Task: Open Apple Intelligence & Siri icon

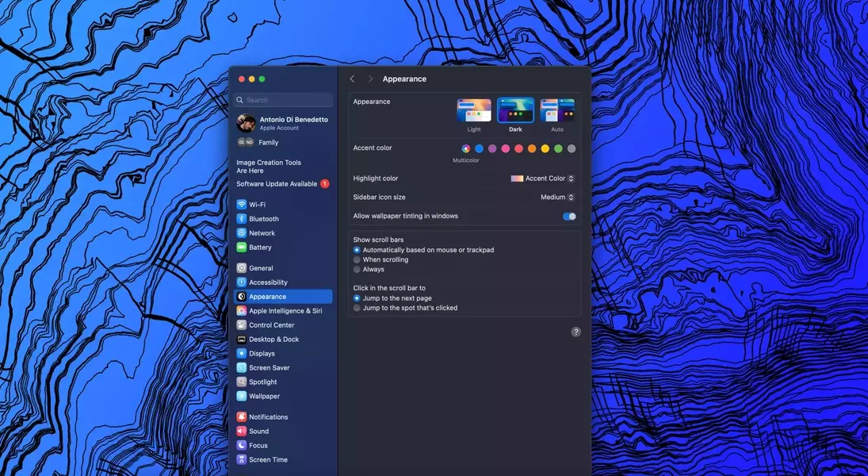Action: pos(242,311)
